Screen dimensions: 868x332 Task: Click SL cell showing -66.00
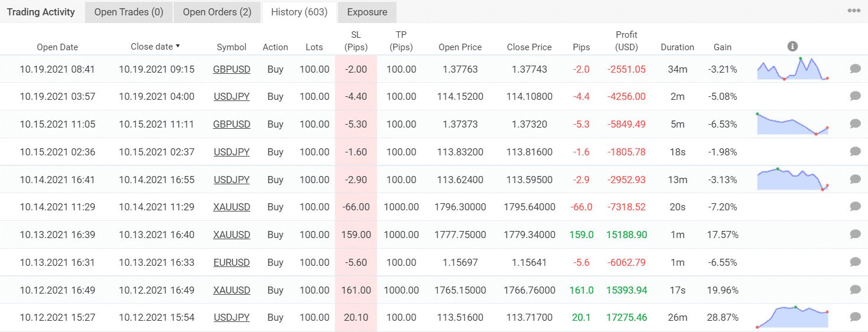point(356,207)
